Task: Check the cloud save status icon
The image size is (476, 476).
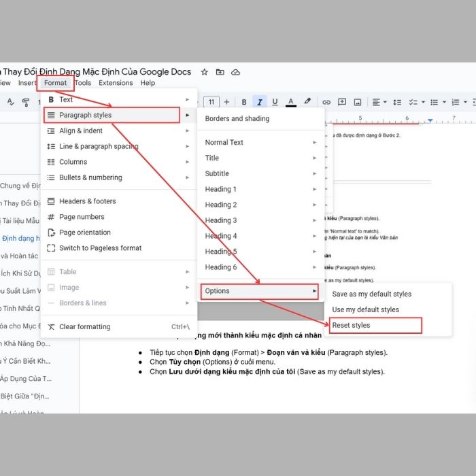Action: (x=235, y=72)
